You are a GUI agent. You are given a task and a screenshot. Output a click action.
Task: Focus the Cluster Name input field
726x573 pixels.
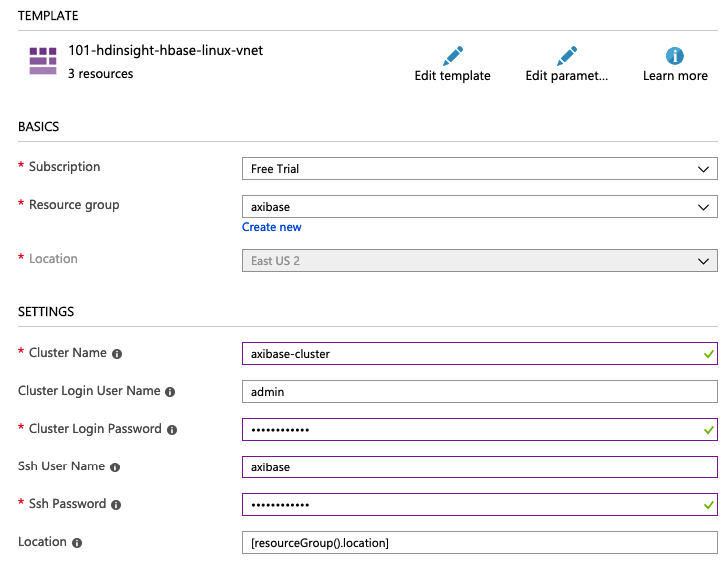tap(480, 354)
